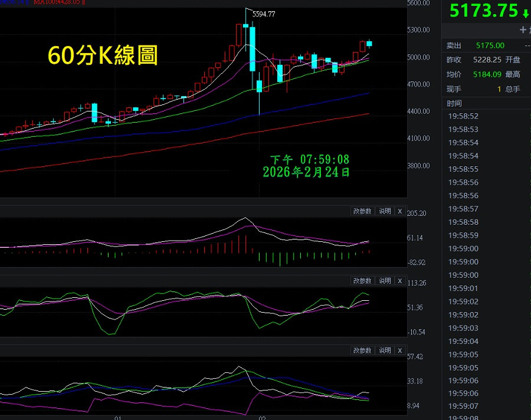
Task: Click the 时间 column header
Action: pyautogui.click(x=454, y=103)
